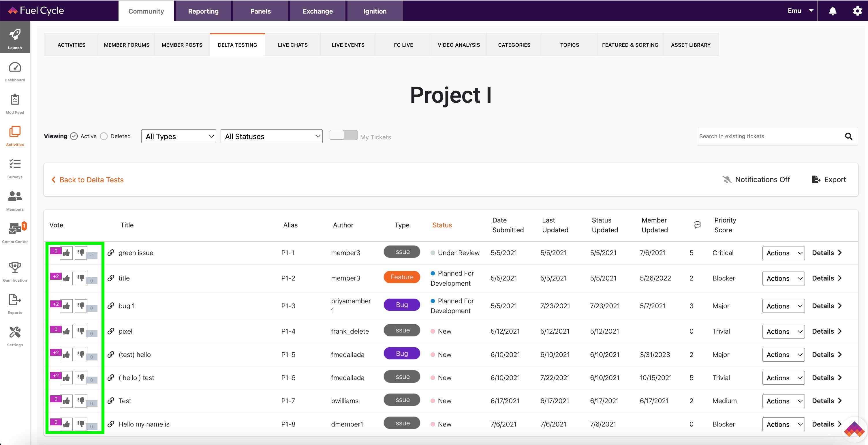Screen dimensions: 868x445
Task: Open Actions dropdown for P1-5 ticket
Action: [x=784, y=354]
